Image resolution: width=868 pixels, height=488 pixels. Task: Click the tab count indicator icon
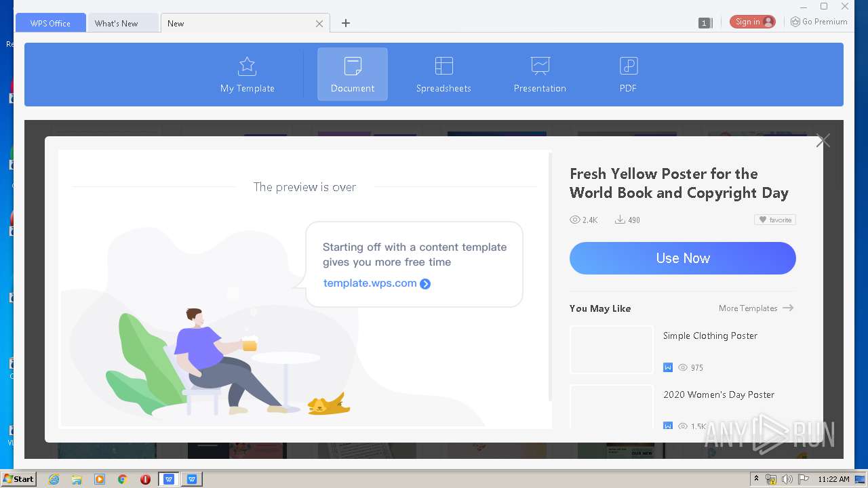tap(704, 23)
